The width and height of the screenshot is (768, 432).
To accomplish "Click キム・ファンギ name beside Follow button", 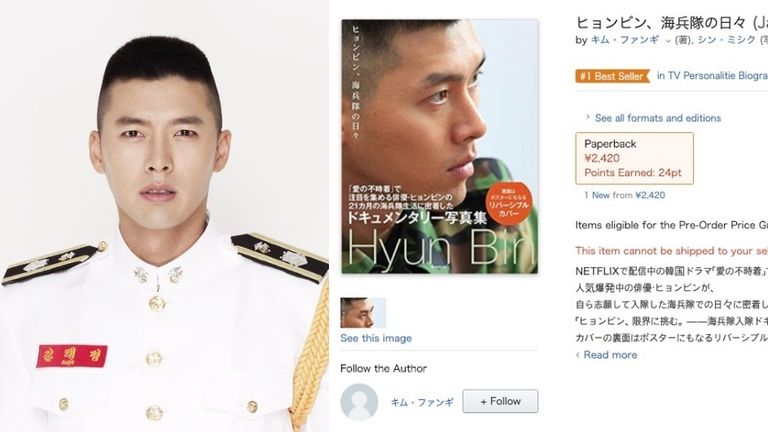I will 422,402.
